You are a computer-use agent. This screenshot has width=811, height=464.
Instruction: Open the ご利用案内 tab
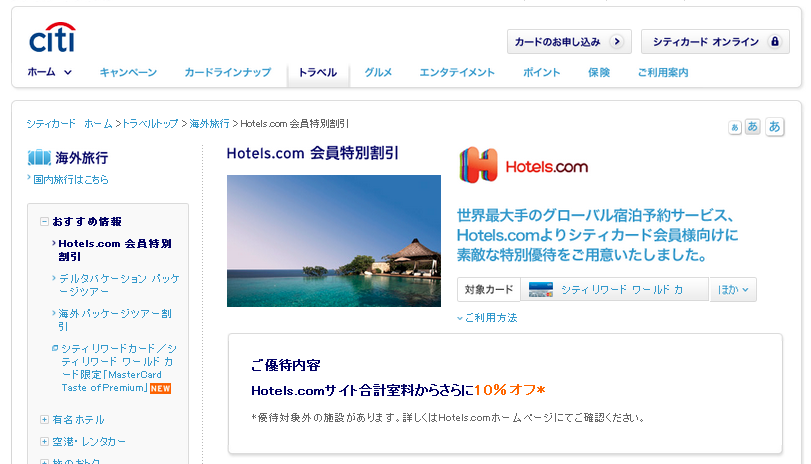(663, 72)
